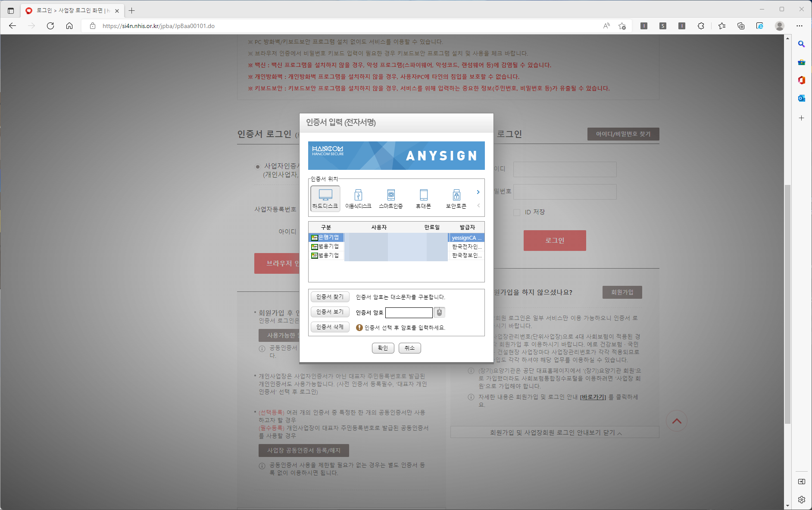Click the red 로그인 button

[x=555, y=241]
